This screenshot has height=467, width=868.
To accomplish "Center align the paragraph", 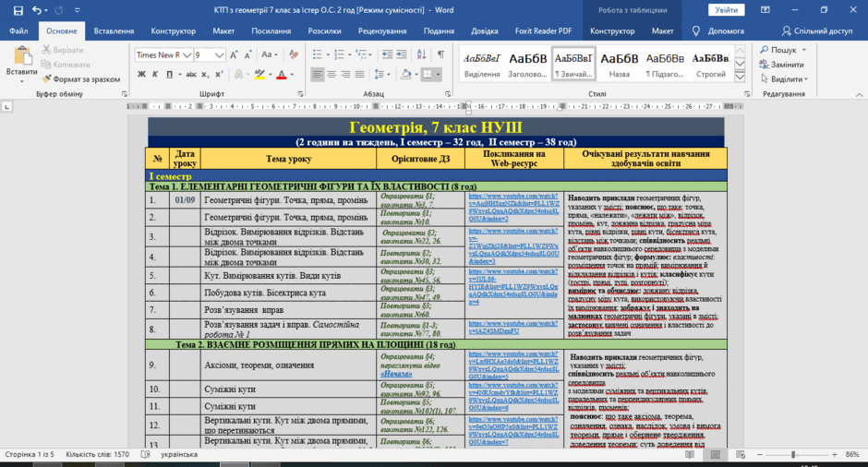I will click(x=331, y=74).
